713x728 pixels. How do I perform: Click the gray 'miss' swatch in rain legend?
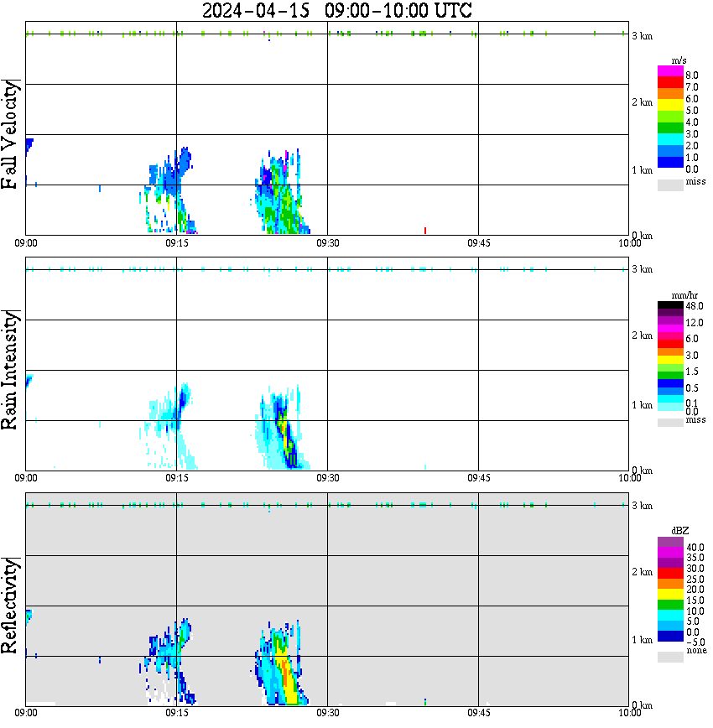click(x=670, y=423)
